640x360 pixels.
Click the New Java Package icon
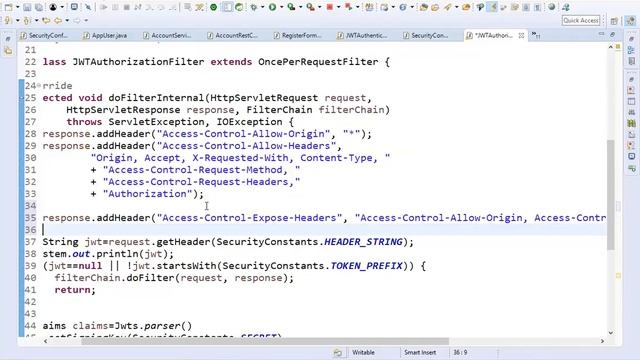[x=384, y=7]
